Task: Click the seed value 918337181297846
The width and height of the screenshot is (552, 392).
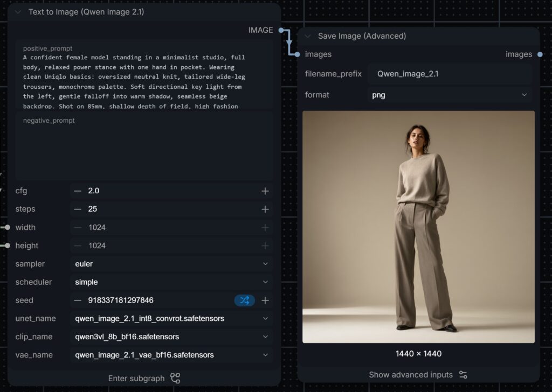Action: point(121,300)
